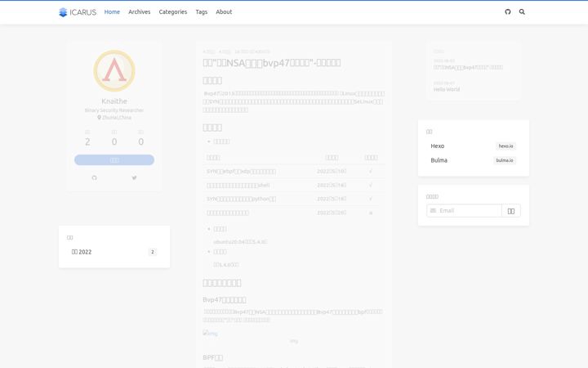This screenshot has width=588, height=368.
Task: Open the Categories page
Action: pyautogui.click(x=173, y=12)
